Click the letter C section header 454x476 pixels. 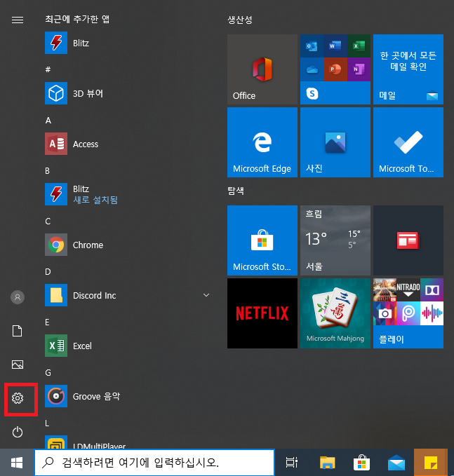tap(48, 222)
